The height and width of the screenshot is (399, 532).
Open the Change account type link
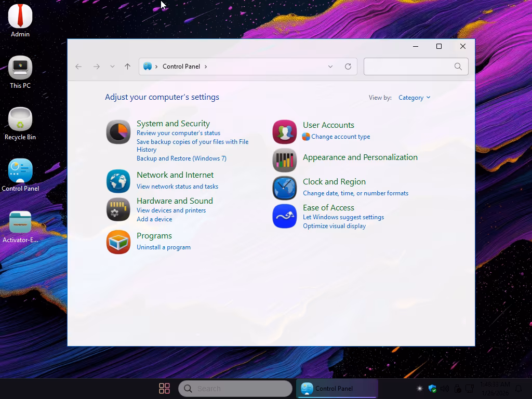[340, 137]
